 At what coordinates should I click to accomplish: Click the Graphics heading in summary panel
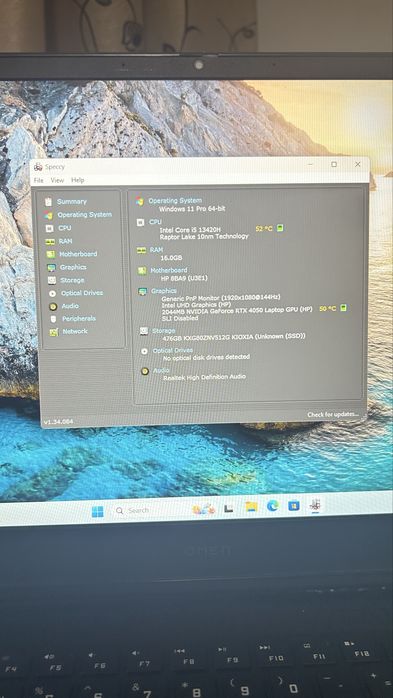point(164,291)
